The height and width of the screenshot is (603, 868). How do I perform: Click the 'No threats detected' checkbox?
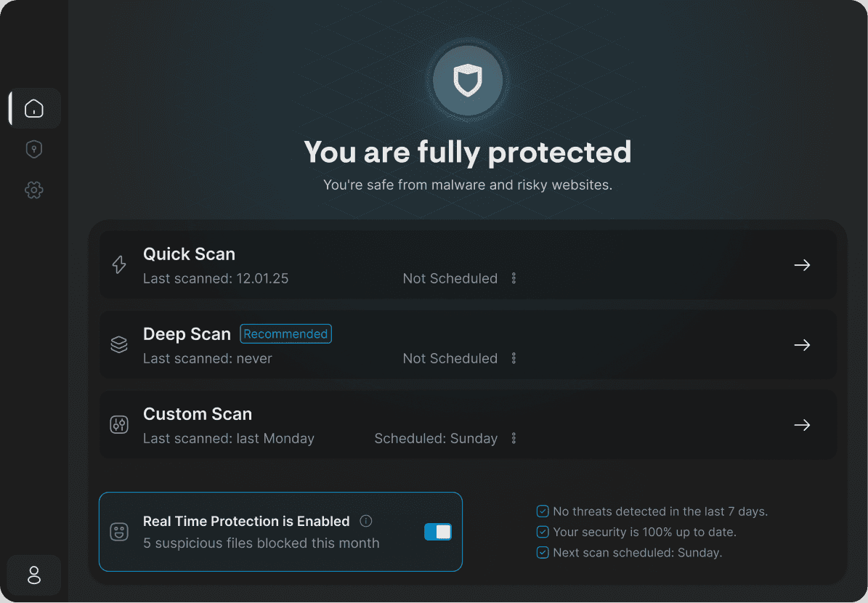coord(543,511)
